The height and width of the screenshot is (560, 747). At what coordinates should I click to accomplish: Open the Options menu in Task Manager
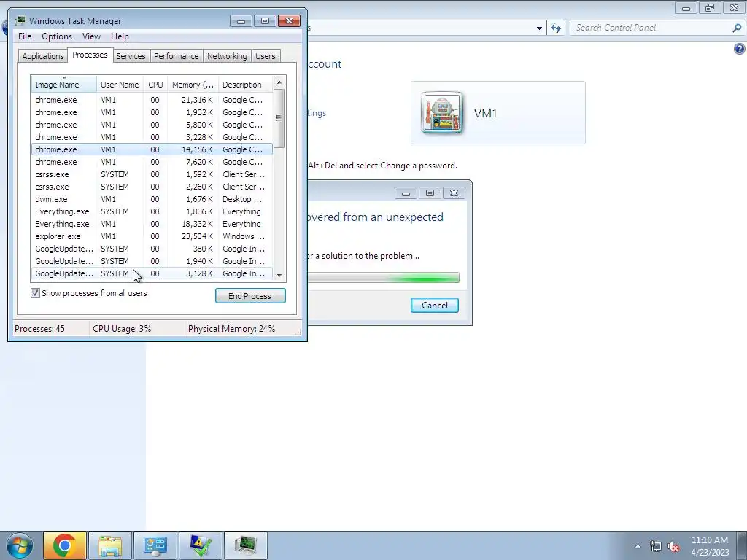57,36
